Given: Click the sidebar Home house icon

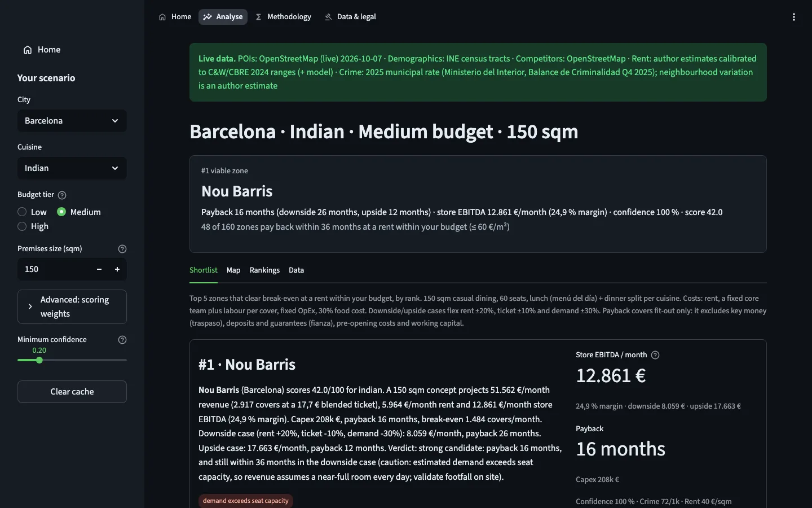Looking at the screenshot, I should (28, 50).
